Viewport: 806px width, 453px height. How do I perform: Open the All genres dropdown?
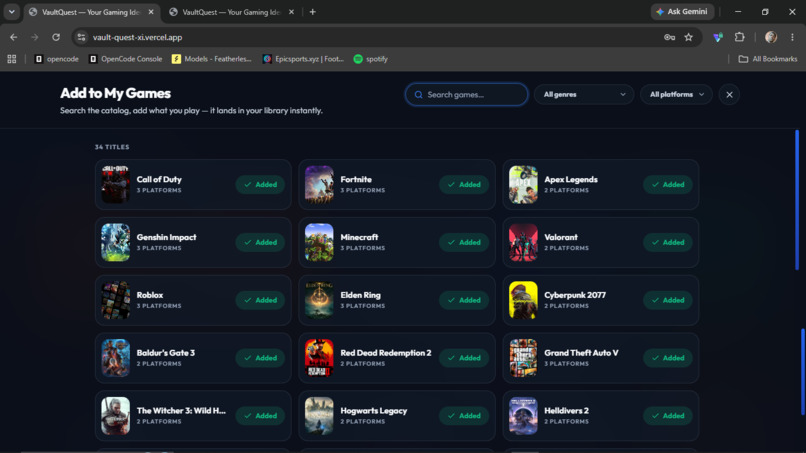coord(584,95)
